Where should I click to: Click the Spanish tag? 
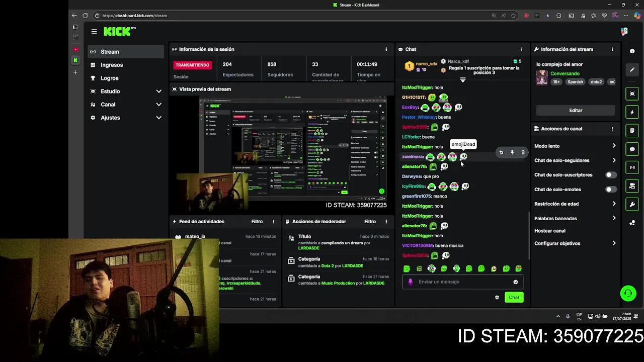[575, 82]
